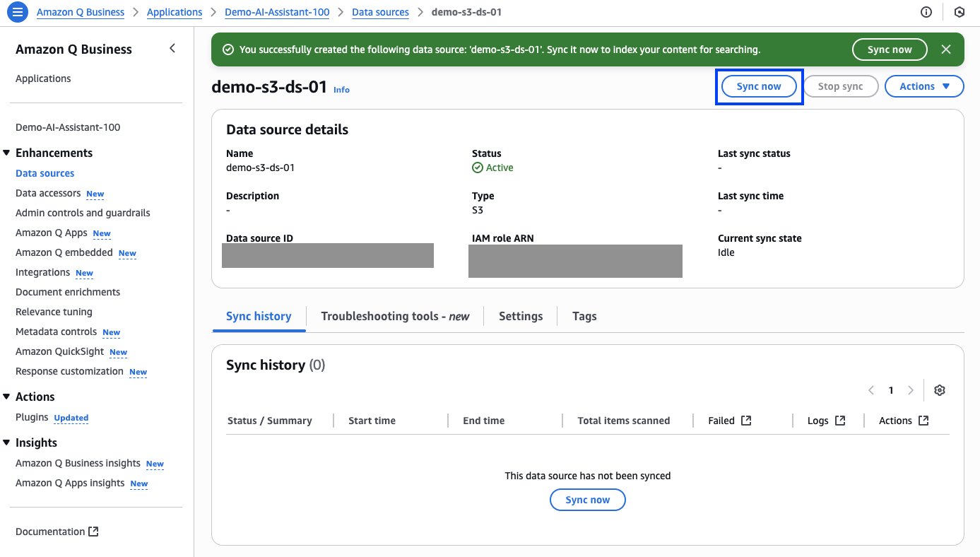Click the Active status text
This screenshot has height=557, width=980.
pos(500,168)
